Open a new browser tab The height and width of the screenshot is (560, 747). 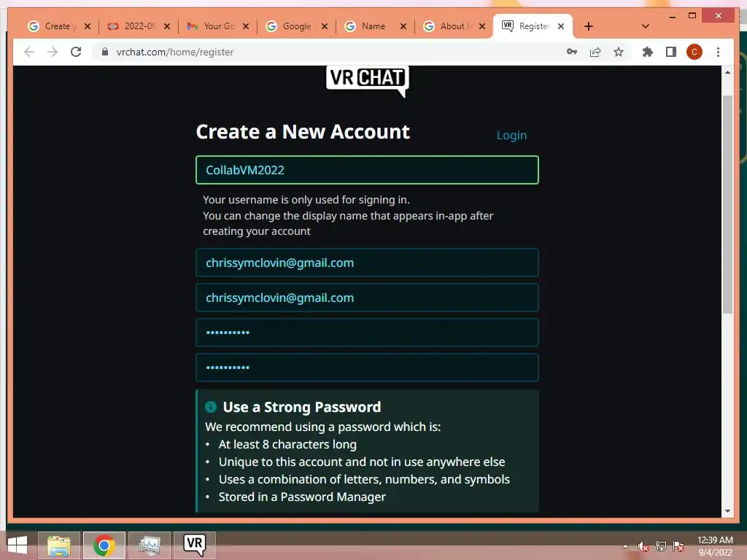tap(589, 26)
